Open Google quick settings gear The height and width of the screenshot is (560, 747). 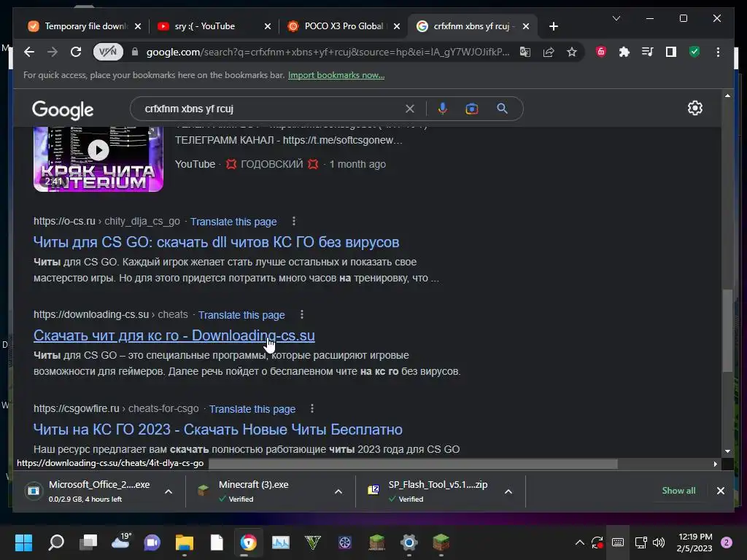[695, 108]
